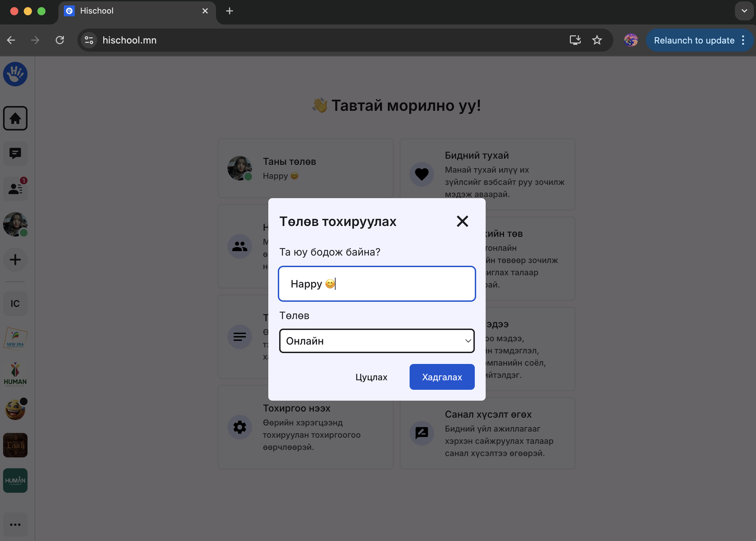Open the Enoch workspace icon
Screen dimensions: 756x541
click(15, 445)
